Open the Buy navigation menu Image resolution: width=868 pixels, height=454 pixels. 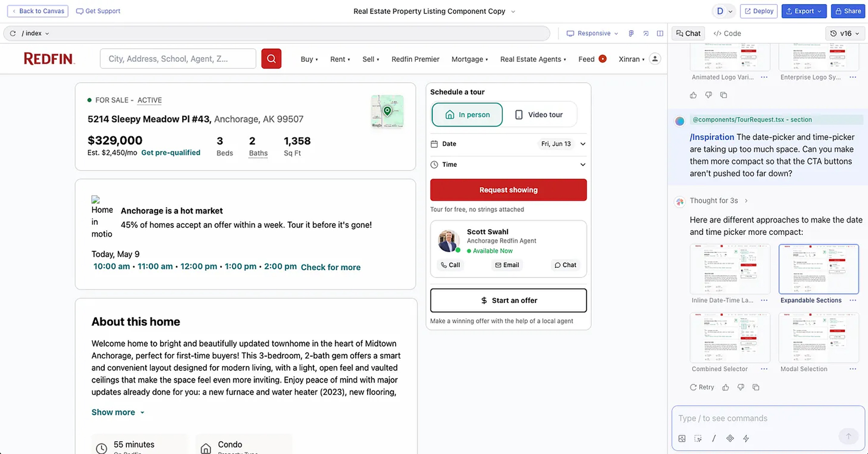[309, 59]
